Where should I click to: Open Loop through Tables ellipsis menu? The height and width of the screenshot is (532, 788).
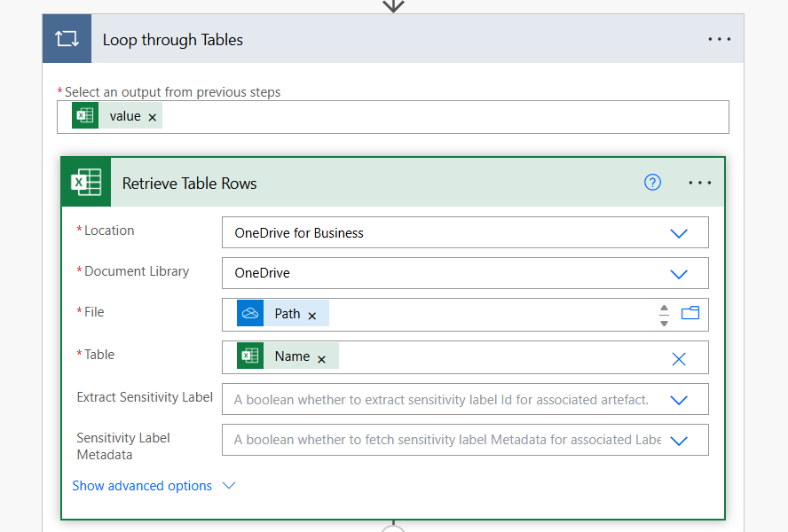point(719,40)
